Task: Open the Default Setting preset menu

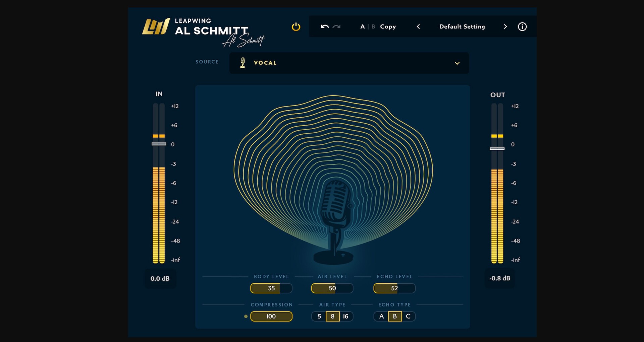Action: pyautogui.click(x=462, y=26)
